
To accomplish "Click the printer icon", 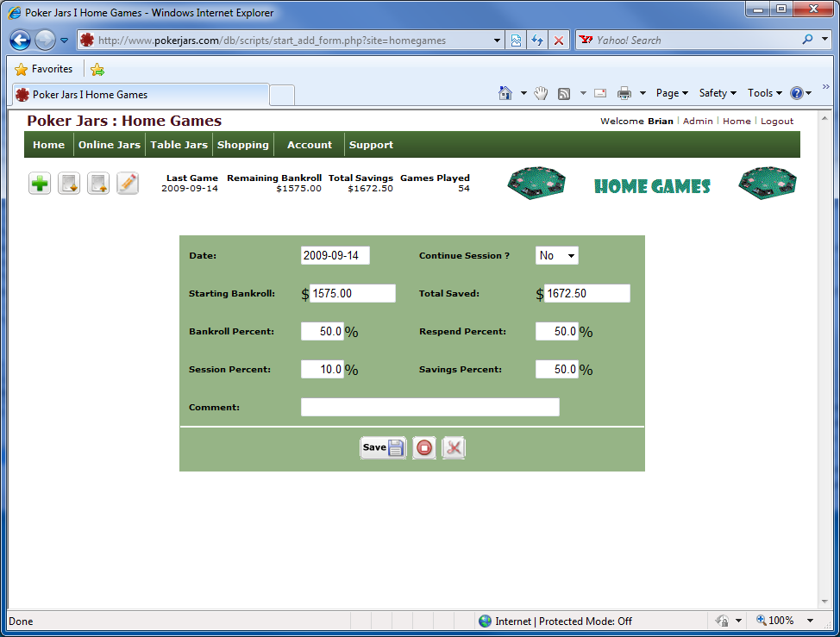I will [x=624, y=93].
